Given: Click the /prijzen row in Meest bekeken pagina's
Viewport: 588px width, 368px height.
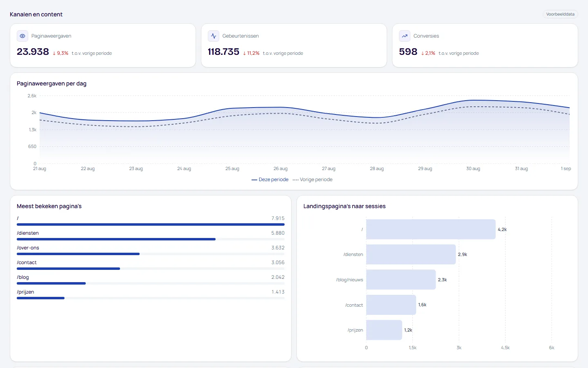Looking at the screenshot, I should point(151,294).
